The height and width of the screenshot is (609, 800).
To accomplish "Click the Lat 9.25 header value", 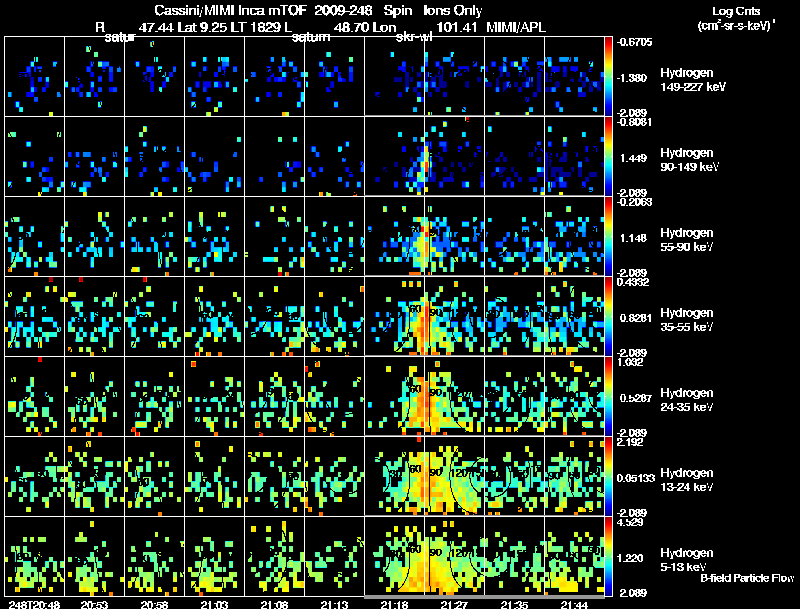I will 202,27.
